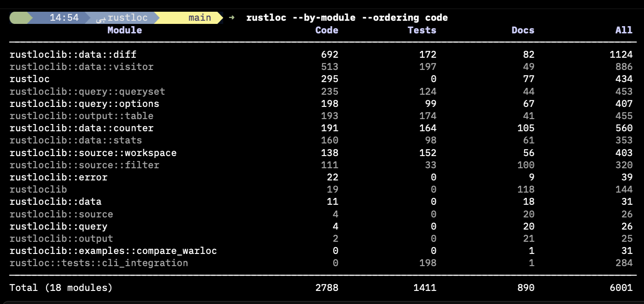This screenshot has height=304, width=644.
Task: Click total tests value 1411
Action: 425,287
